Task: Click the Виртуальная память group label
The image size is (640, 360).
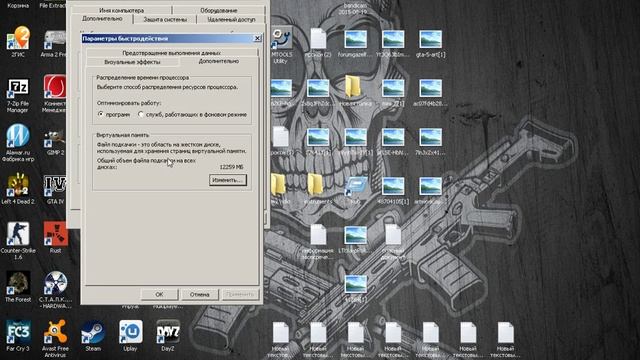Action: pyautogui.click(x=122, y=135)
